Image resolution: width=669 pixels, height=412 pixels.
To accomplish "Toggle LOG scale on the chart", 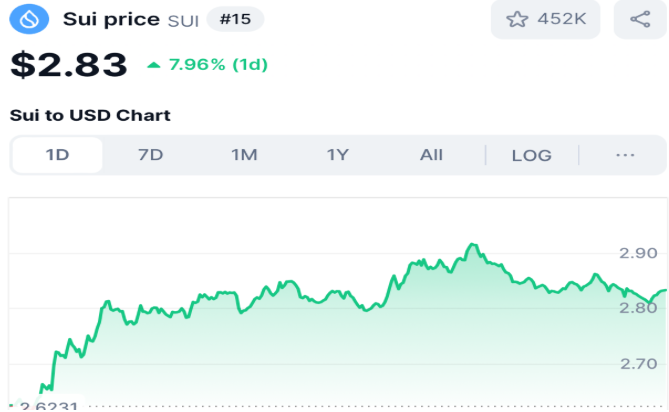I will click(531, 155).
